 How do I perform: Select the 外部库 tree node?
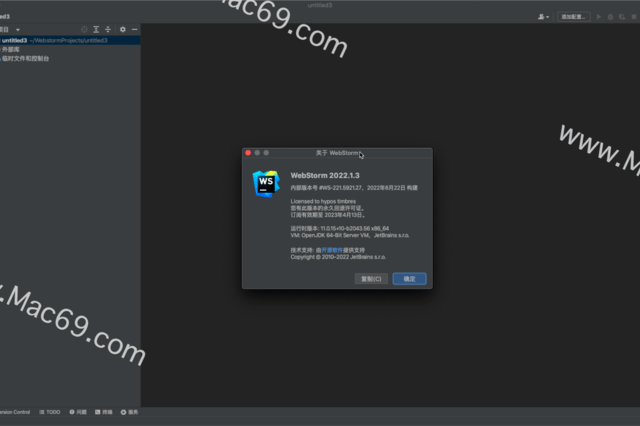(x=11, y=49)
